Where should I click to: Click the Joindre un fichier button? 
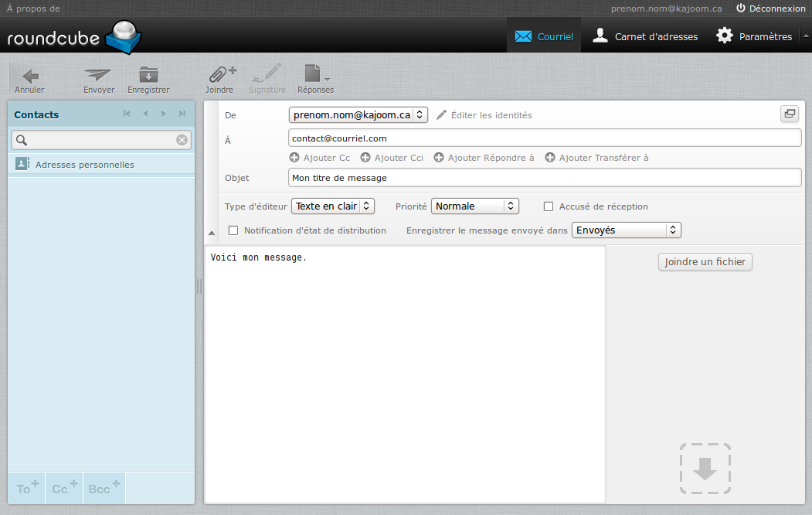tap(705, 261)
